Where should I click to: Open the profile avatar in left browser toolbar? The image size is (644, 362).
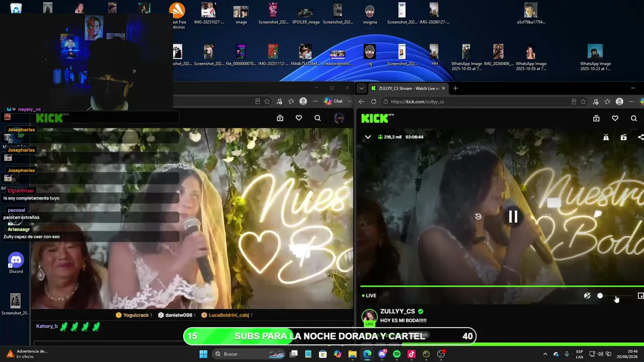point(303,101)
